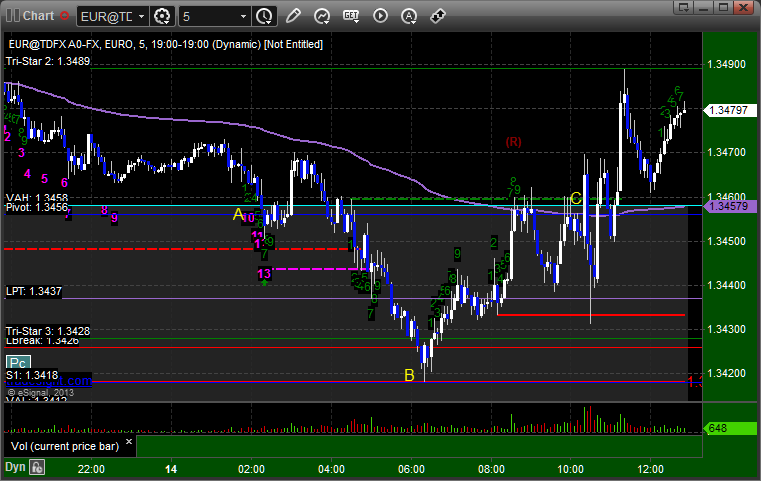Click the 1.34900 price axis label

[727, 65]
